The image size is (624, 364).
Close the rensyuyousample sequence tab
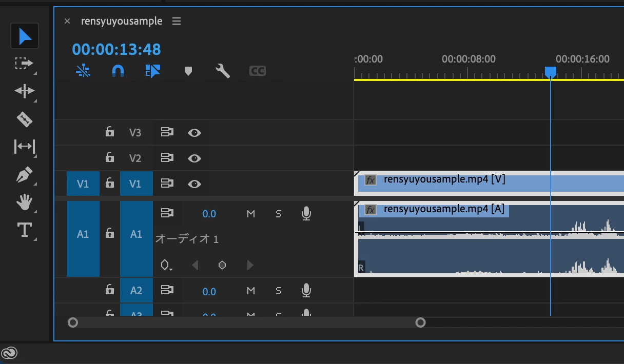click(67, 21)
